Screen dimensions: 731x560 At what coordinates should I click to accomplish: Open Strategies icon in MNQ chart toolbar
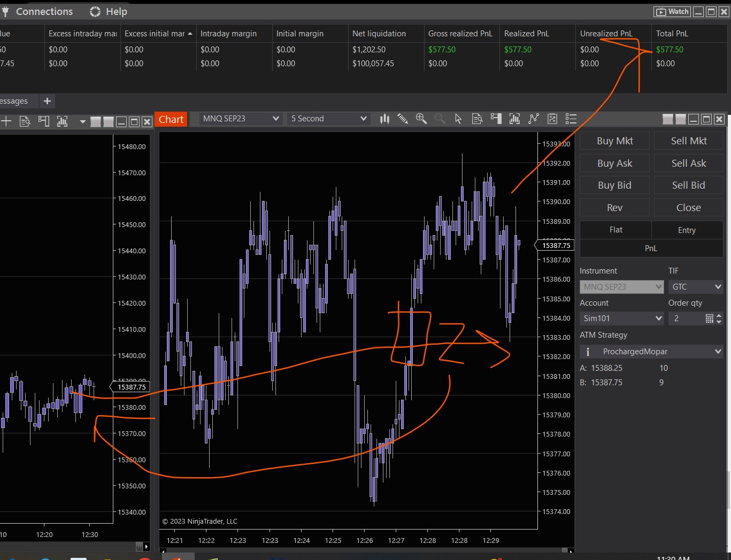coord(533,119)
